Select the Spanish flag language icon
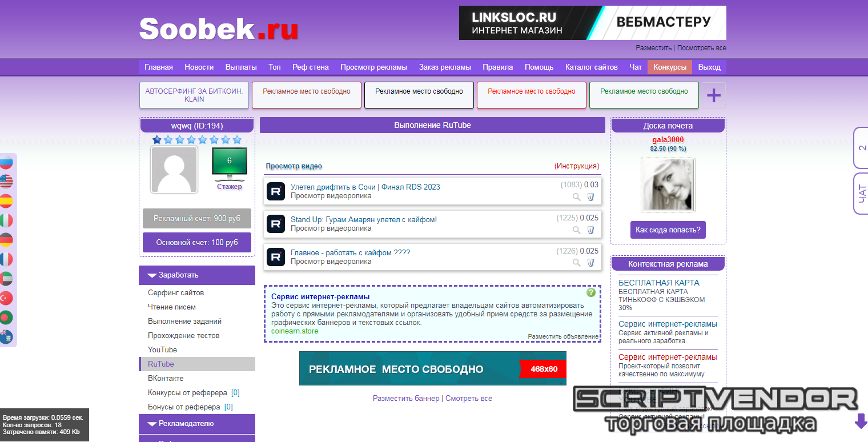 click(x=6, y=201)
